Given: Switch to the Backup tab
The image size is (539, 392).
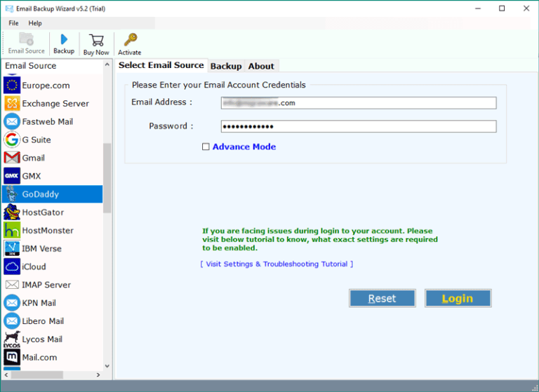Looking at the screenshot, I should [226, 66].
